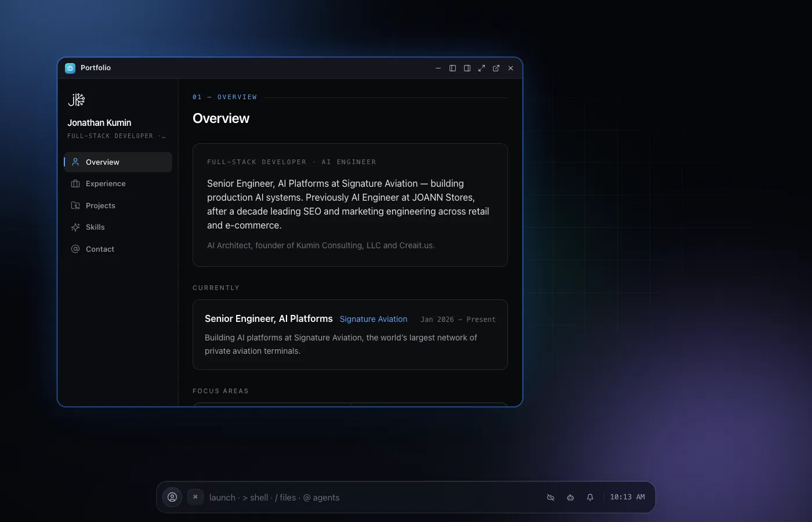Click the "AI Architect, founder of Kumin Consulting" line
The height and width of the screenshot is (522, 812).
pyautogui.click(x=321, y=245)
